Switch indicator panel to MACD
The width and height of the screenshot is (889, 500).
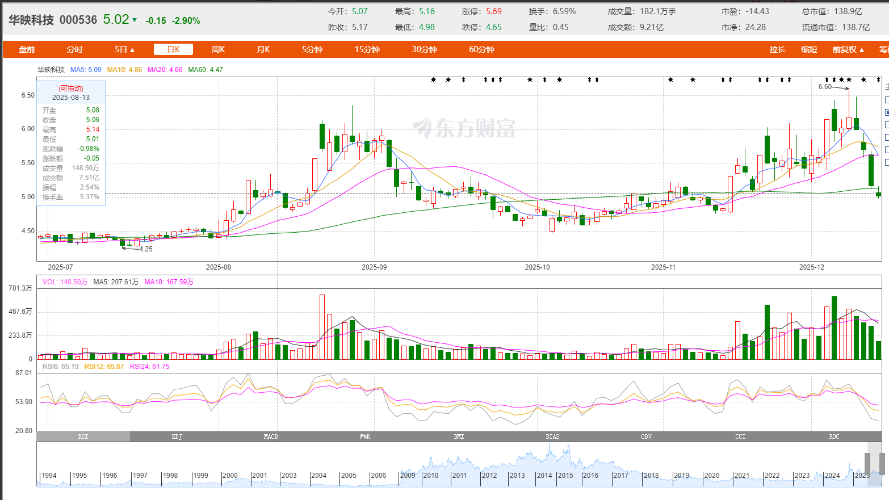coord(270,437)
